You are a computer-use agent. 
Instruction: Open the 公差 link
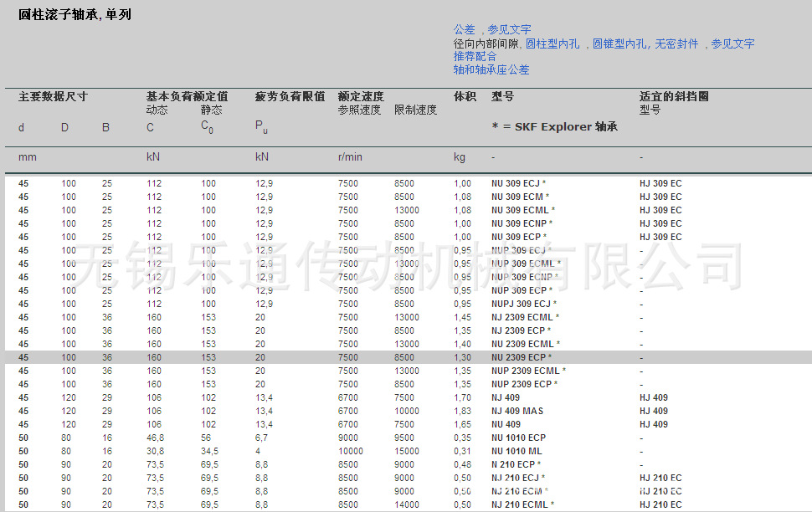point(464,29)
